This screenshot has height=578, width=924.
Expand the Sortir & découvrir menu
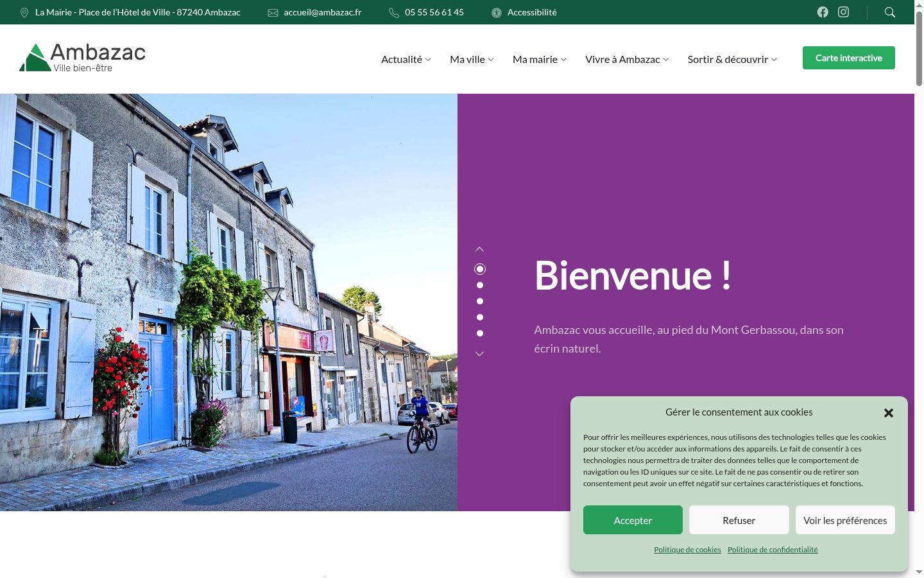pyautogui.click(x=732, y=59)
